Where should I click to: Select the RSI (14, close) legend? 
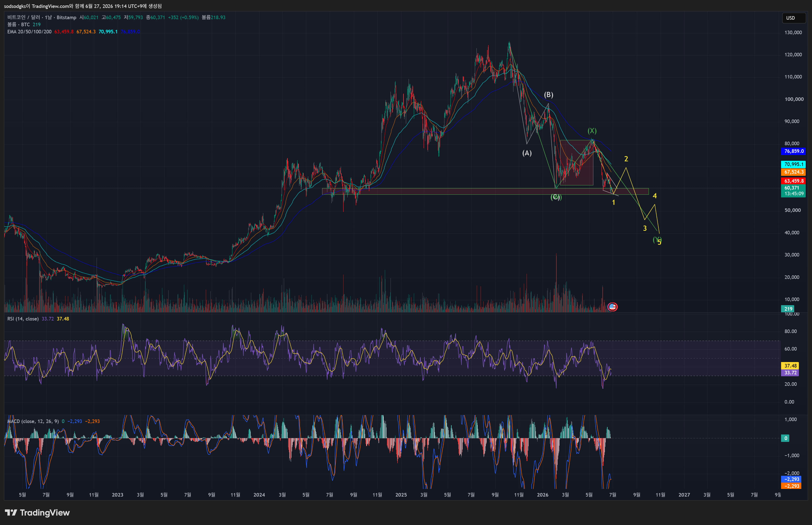tap(23, 319)
